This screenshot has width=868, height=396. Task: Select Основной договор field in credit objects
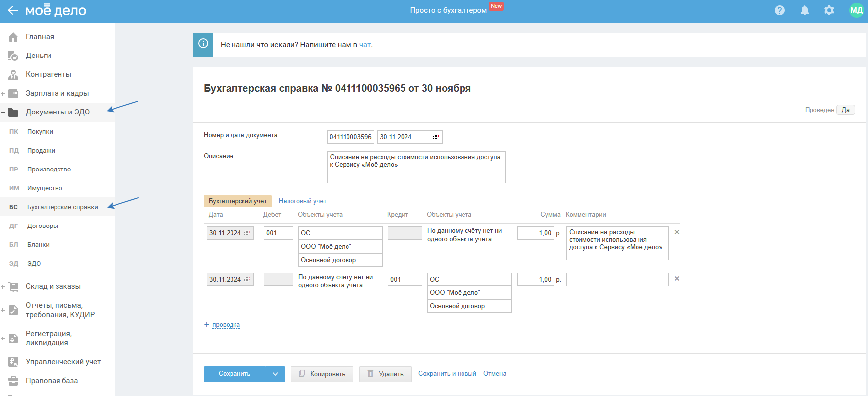(x=469, y=306)
